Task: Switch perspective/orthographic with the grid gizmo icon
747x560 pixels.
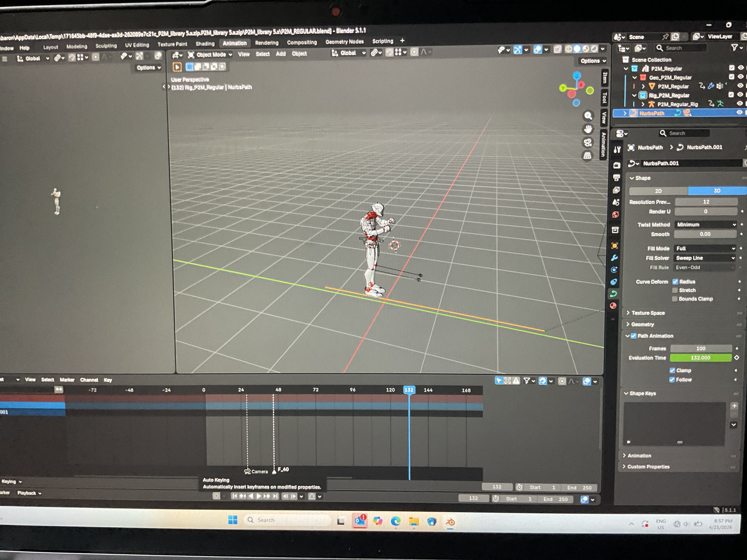Action: click(x=587, y=156)
